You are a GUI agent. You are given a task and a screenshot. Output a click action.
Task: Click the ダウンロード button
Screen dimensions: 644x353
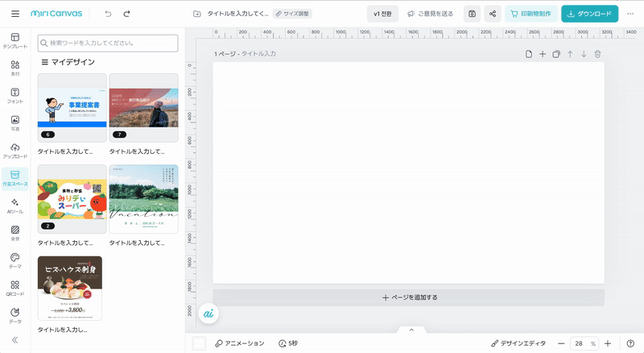coord(589,14)
